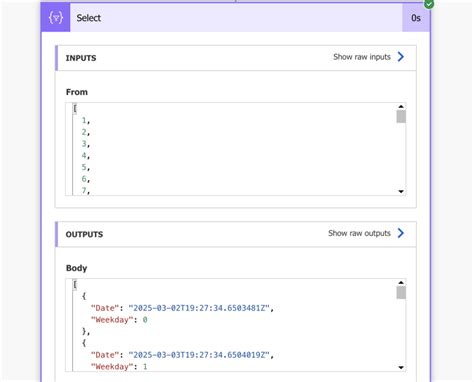The image size is (474, 382).
Task: Click the "Date" key in the second object
Action: [x=105, y=355]
